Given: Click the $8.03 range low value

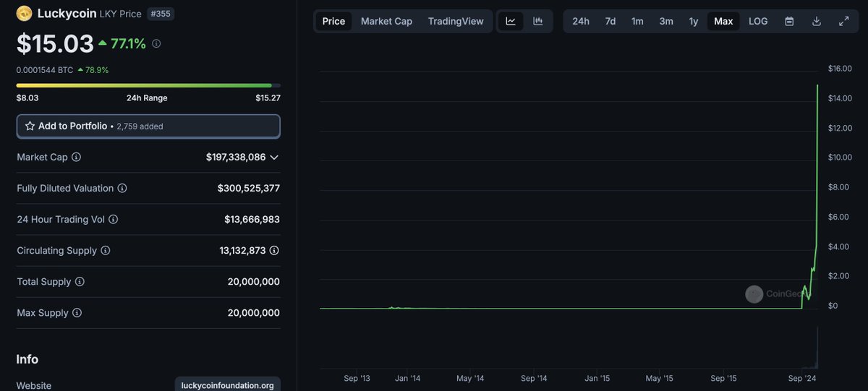Looking at the screenshot, I should pyautogui.click(x=27, y=98).
